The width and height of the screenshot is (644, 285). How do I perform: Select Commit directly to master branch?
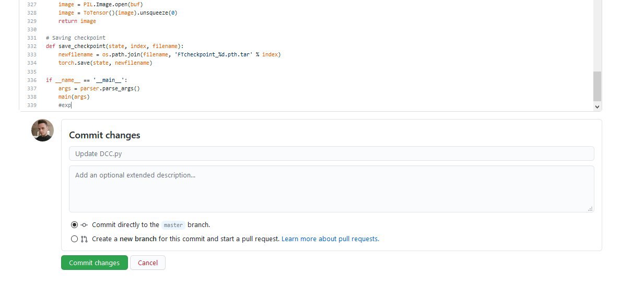[x=74, y=225]
